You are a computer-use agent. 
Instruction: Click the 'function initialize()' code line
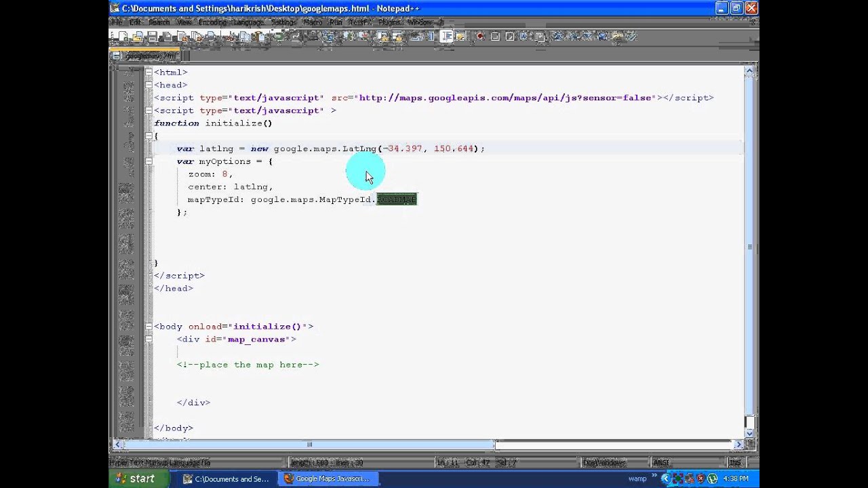213,123
